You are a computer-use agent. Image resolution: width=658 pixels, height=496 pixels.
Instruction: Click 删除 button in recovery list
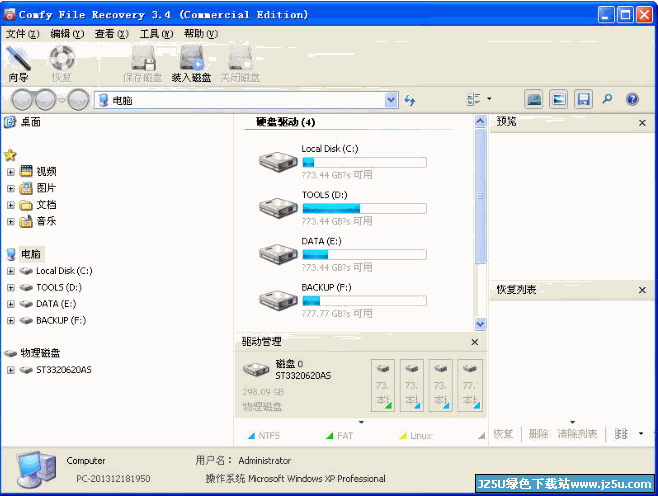coord(539,433)
